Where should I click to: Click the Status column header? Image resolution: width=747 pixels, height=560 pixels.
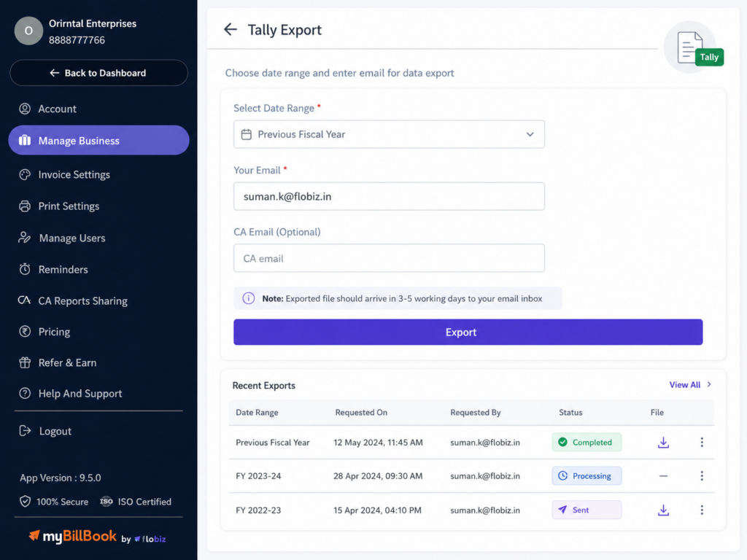570,413
